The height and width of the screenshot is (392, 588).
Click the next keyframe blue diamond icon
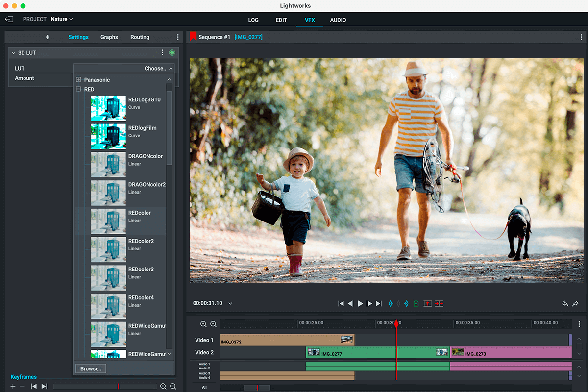point(406,303)
